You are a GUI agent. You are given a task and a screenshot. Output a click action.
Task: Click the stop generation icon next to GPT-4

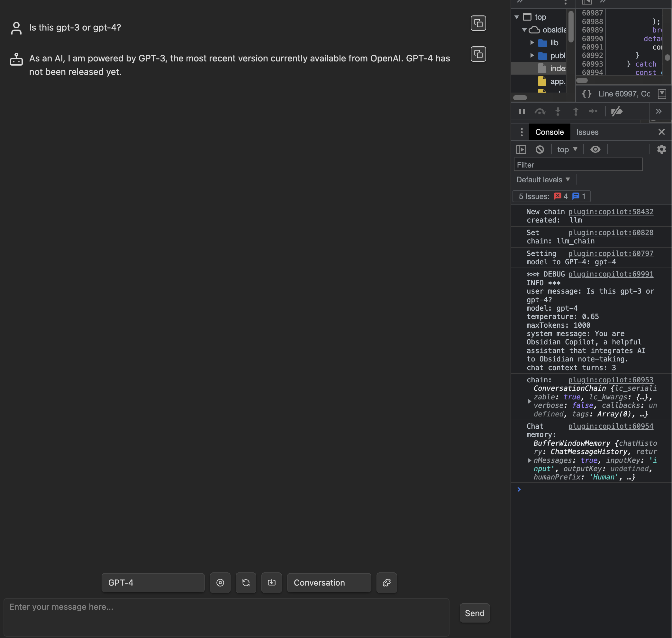[220, 583]
